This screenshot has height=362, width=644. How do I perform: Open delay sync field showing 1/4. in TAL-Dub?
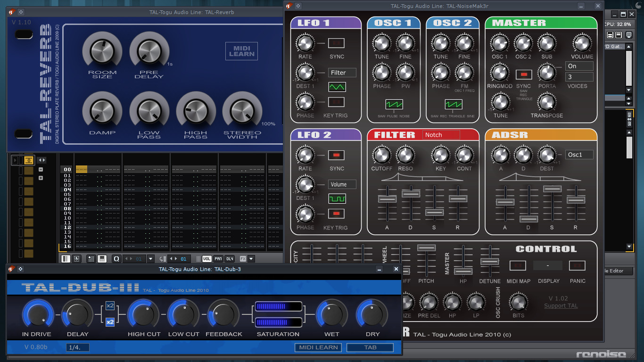pyautogui.click(x=78, y=347)
